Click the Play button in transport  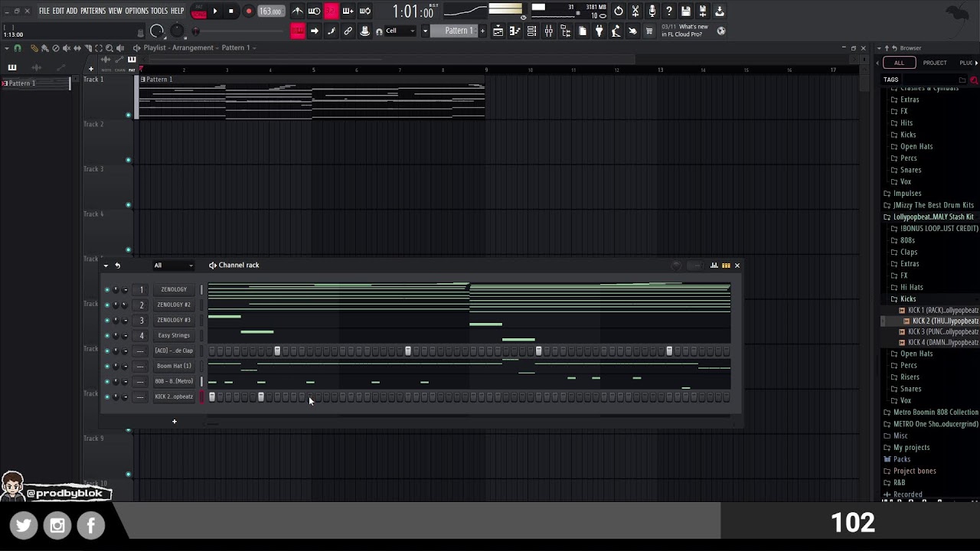(215, 11)
